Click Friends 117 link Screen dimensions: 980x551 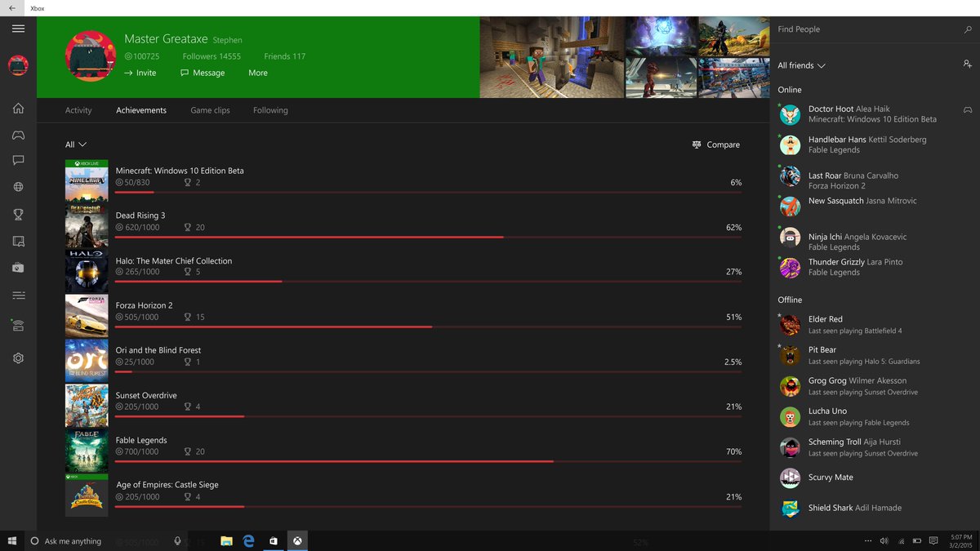(285, 56)
